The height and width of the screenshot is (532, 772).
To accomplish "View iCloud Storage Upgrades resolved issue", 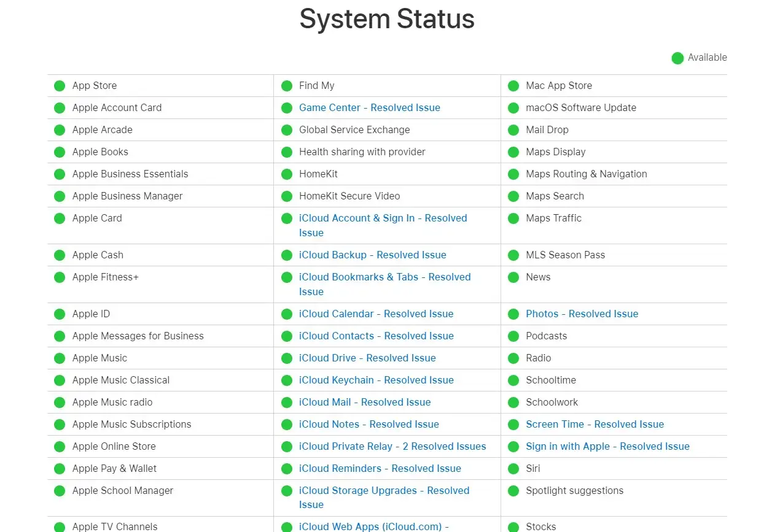I will (384, 498).
